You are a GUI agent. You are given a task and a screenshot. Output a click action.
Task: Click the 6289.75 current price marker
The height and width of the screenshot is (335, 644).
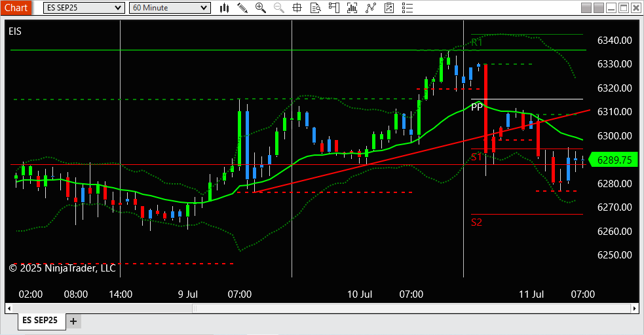pyautogui.click(x=614, y=160)
